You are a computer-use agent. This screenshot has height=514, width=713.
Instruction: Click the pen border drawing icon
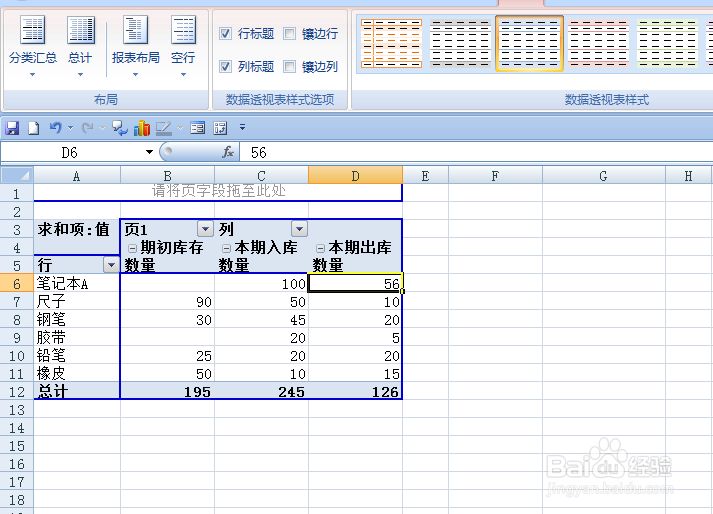coord(164,128)
